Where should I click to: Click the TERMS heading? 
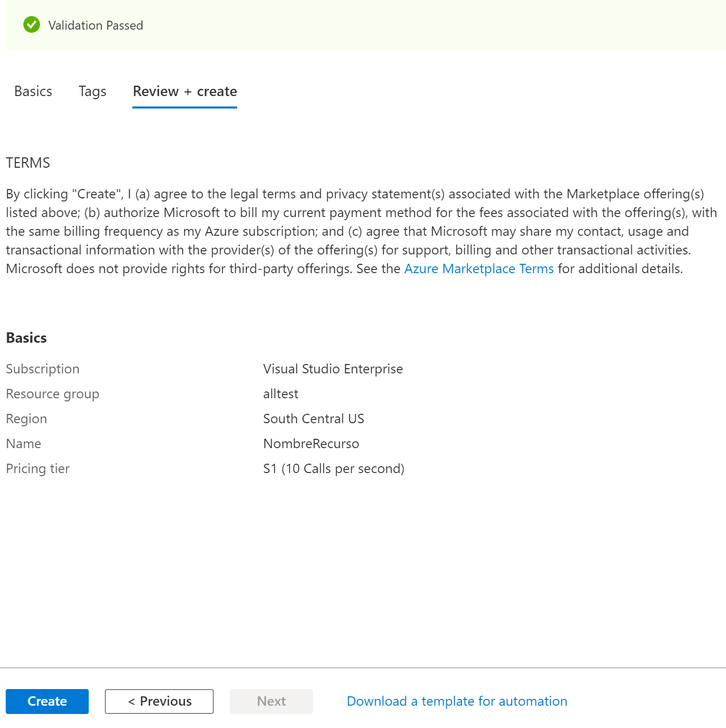[28, 163]
